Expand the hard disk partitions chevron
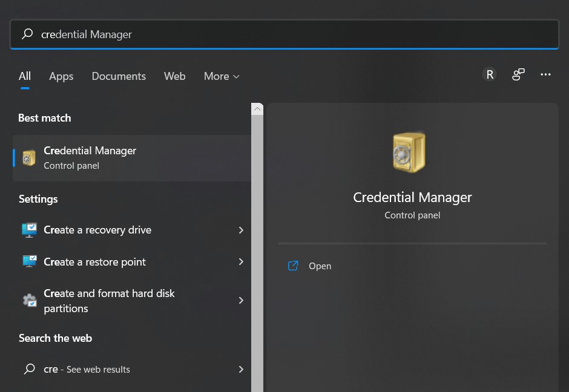 point(241,300)
